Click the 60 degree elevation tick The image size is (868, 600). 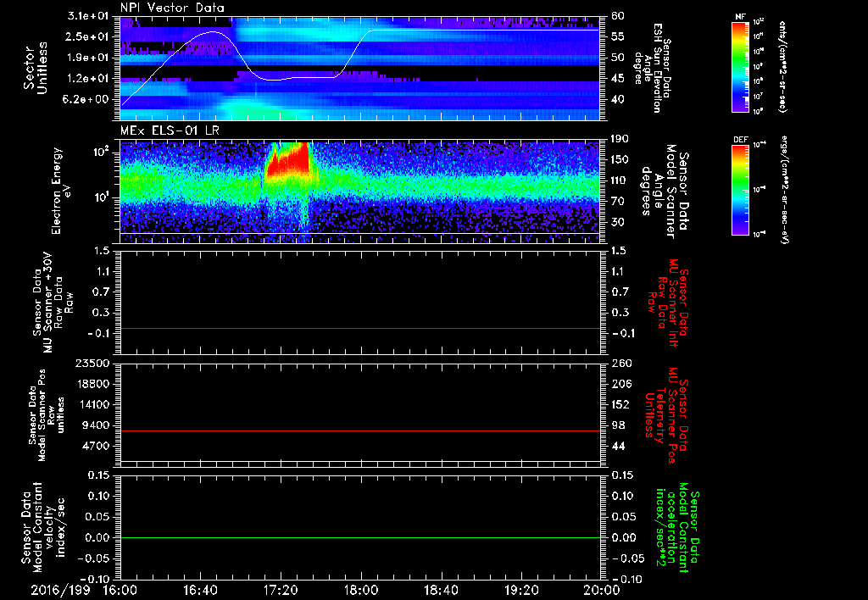[618, 16]
